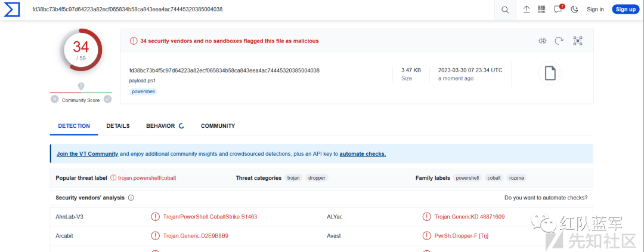Screen dimensions: 644x252
Task: Open the VirusTotal home logo
Action: (12, 10)
